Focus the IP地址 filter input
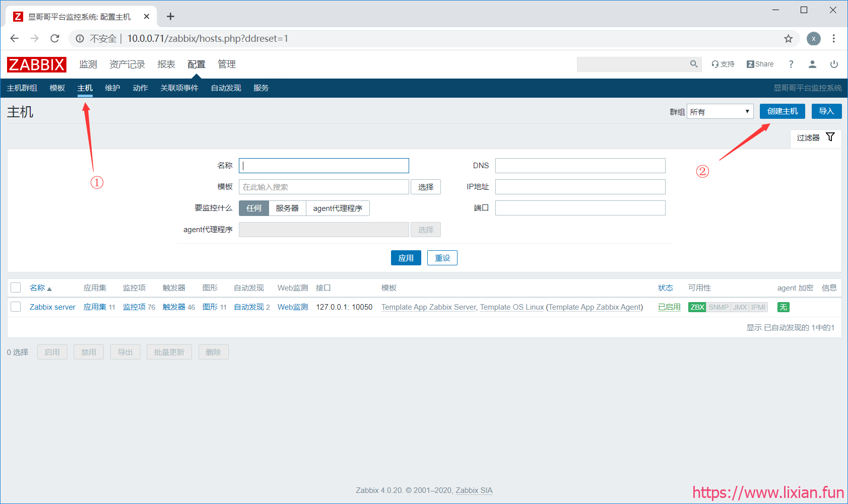Viewport: 848px width, 504px height. click(580, 187)
